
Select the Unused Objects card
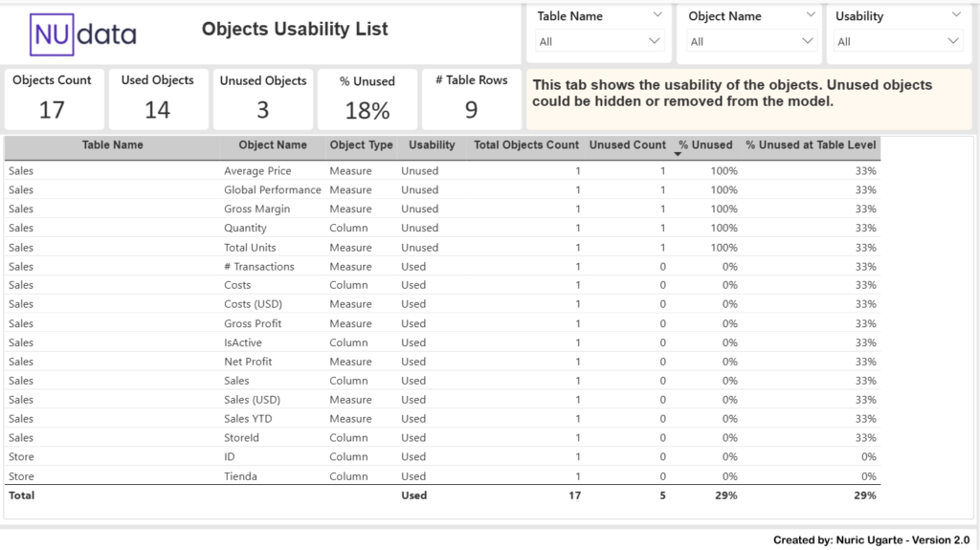pos(262,99)
